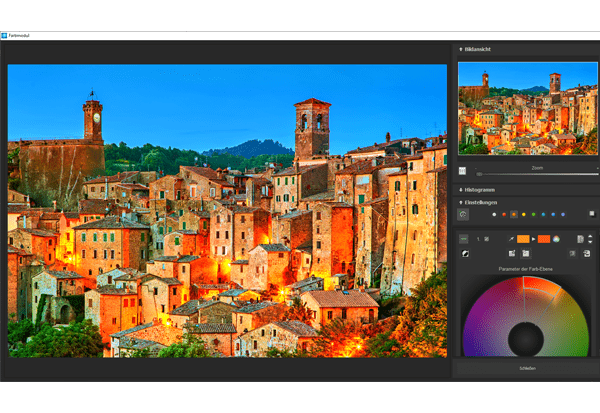This screenshot has width=600, height=413.
Task: Select the orange color dot preset
Action: (x=514, y=214)
